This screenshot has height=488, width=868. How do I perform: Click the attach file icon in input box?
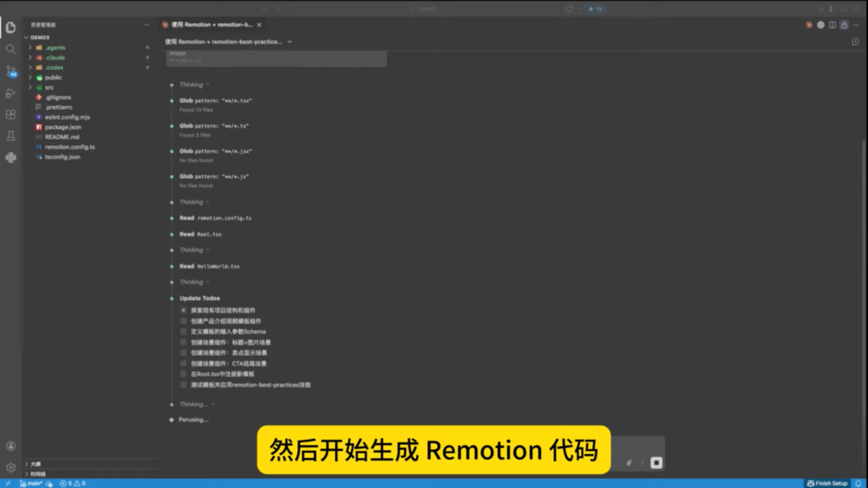(629, 463)
